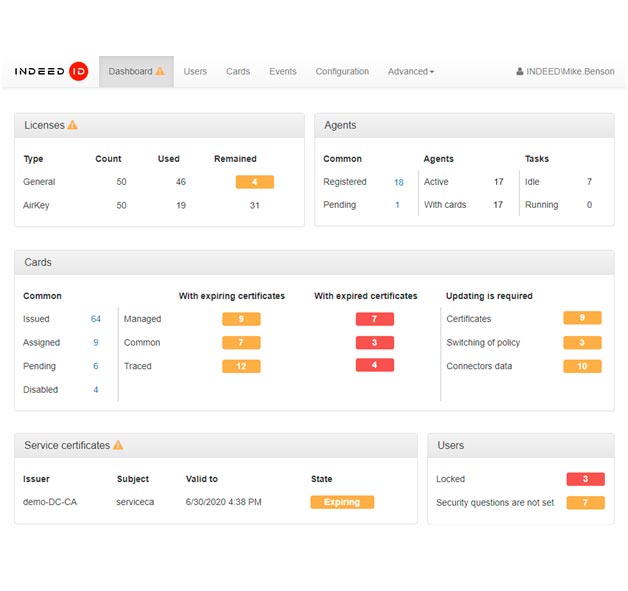The image size is (628, 591).
Task: Select valid to date 6/30/2020 4:38 PM
Action: [223, 502]
